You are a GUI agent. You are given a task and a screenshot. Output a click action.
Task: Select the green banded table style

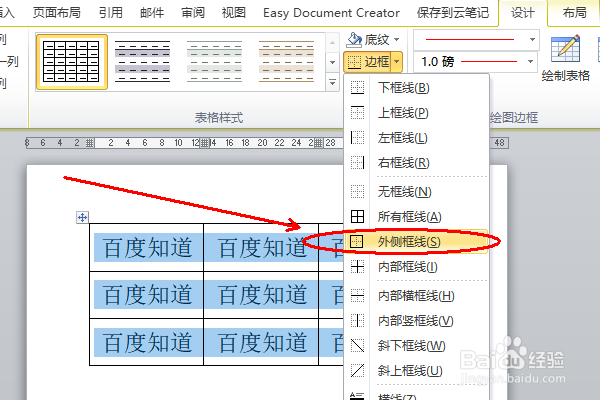tap(214, 62)
